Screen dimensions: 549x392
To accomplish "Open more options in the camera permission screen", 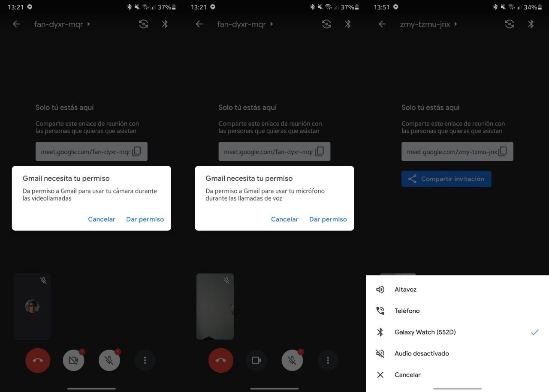I will pyautogui.click(x=145, y=360).
